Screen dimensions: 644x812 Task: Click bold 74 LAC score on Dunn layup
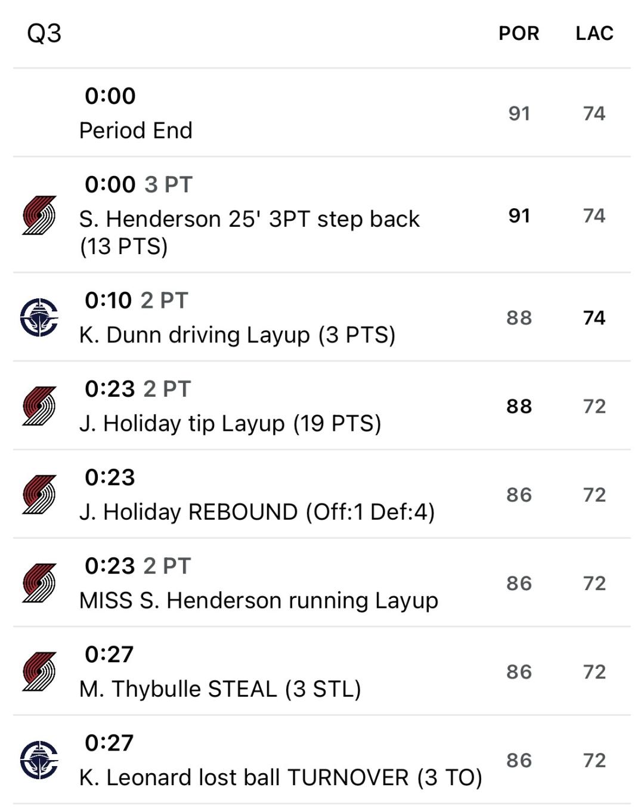pyautogui.click(x=595, y=317)
